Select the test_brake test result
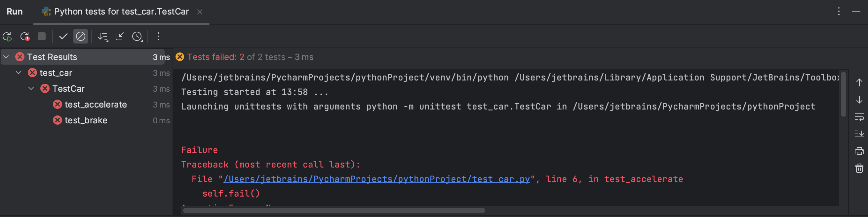The image size is (868, 217). click(x=86, y=120)
